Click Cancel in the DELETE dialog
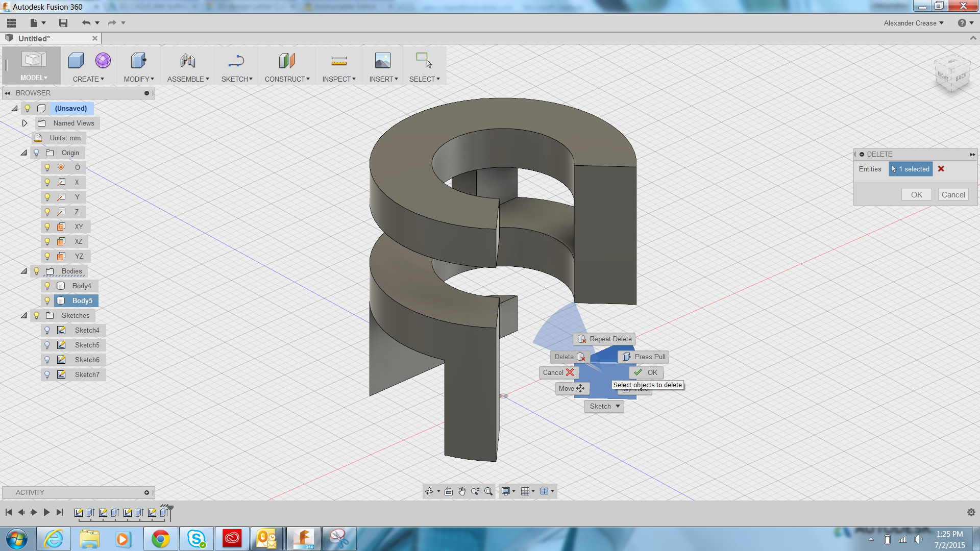This screenshot has width=980, height=551. 953,195
